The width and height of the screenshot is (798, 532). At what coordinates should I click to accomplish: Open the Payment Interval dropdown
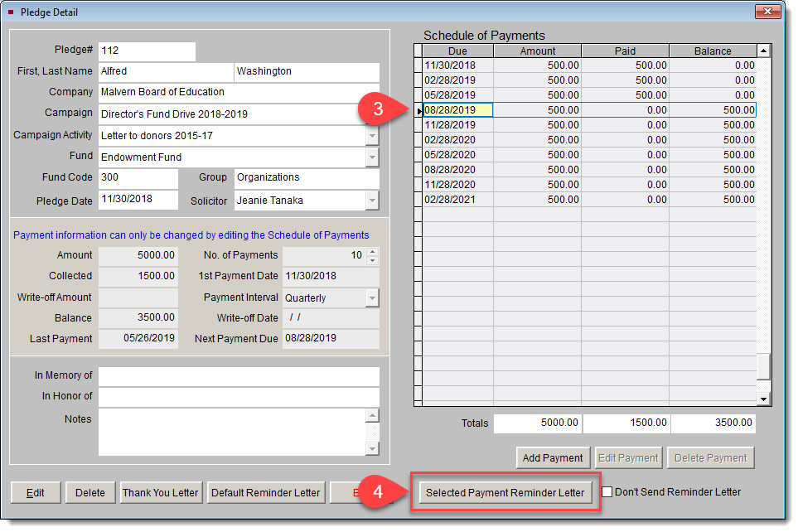(372, 297)
